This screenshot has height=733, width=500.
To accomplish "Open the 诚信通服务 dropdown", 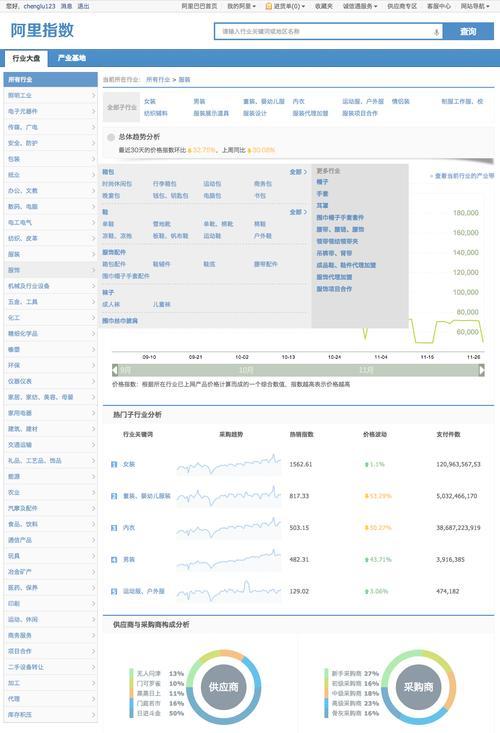I will (360, 6).
